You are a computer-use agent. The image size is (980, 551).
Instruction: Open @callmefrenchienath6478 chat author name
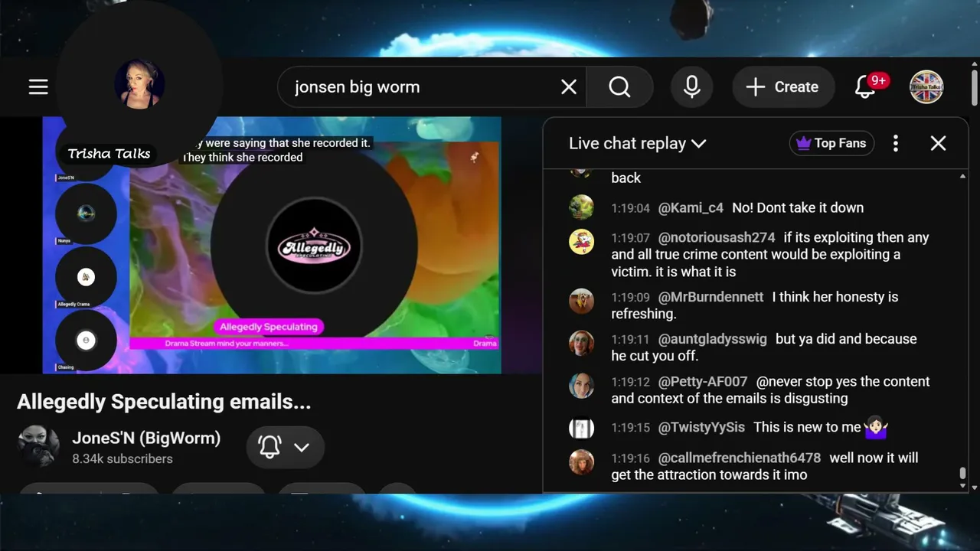click(x=740, y=458)
